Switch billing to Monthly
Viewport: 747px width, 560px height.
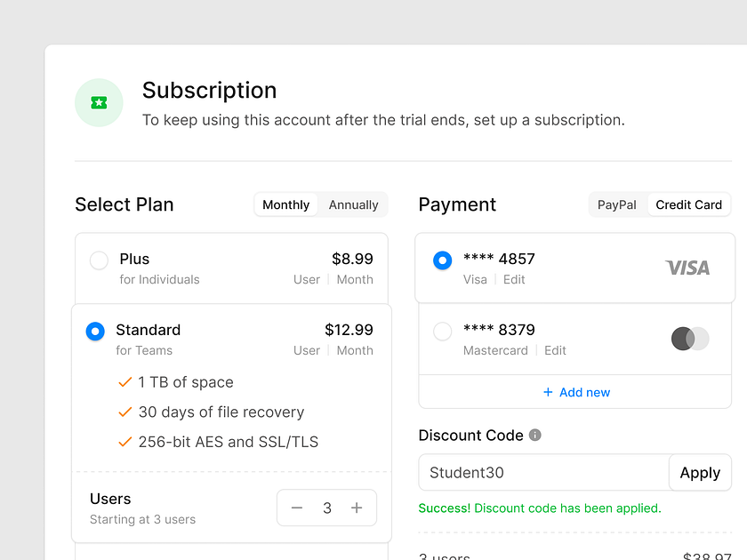[x=285, y=204]
